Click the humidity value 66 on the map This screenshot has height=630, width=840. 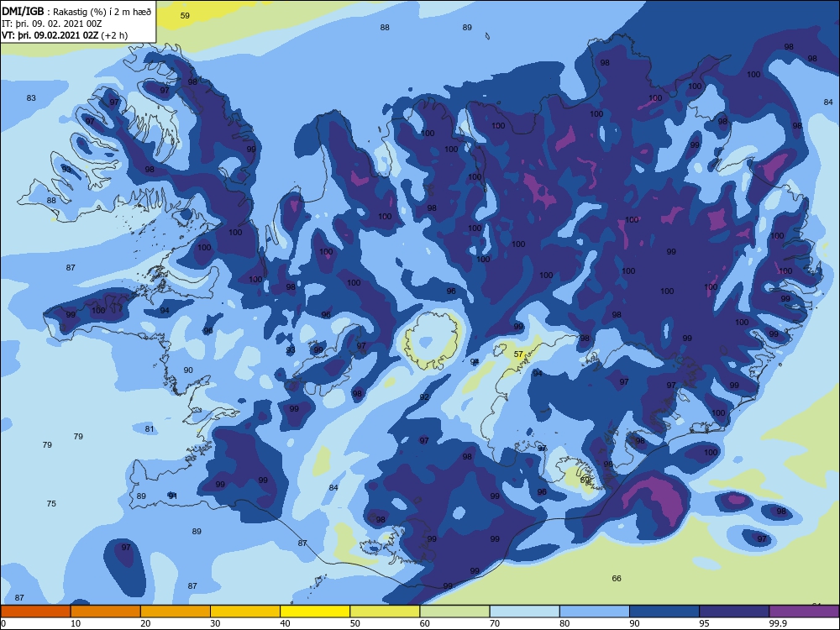pos(617,578)
